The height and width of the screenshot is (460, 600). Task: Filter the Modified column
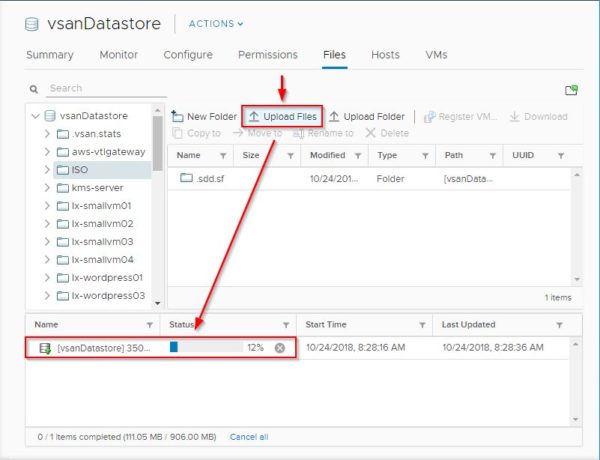tap(358, 155)
